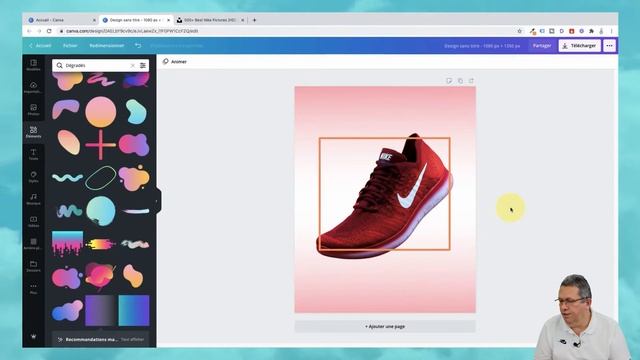Open the Redimensionner menu
Viewport: 640px width, 360px height.
(107, 46)
